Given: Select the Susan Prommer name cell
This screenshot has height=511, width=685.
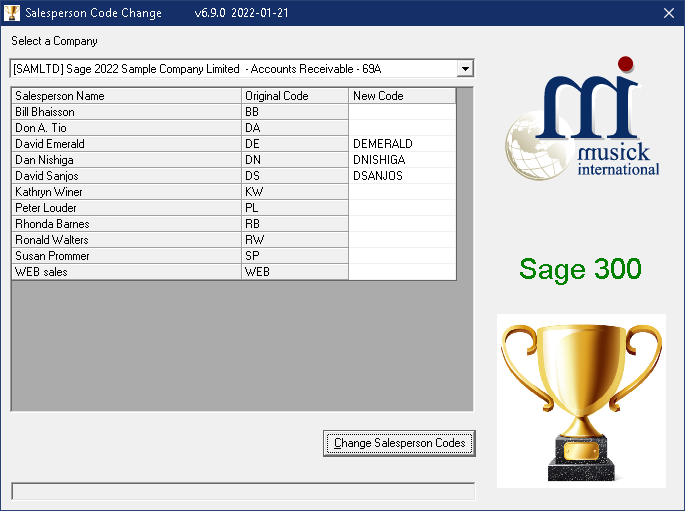Looking at the screenshot, I should 127,256.
